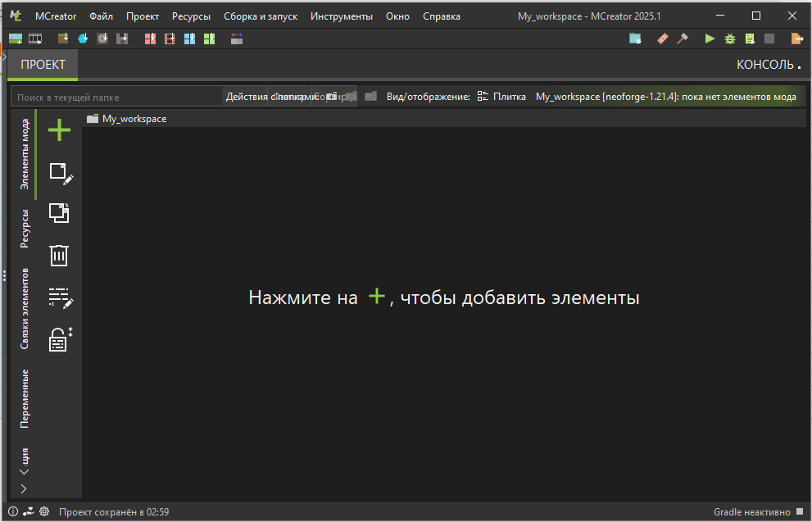Click the red filmstrip import icon

tap(170, 39)
